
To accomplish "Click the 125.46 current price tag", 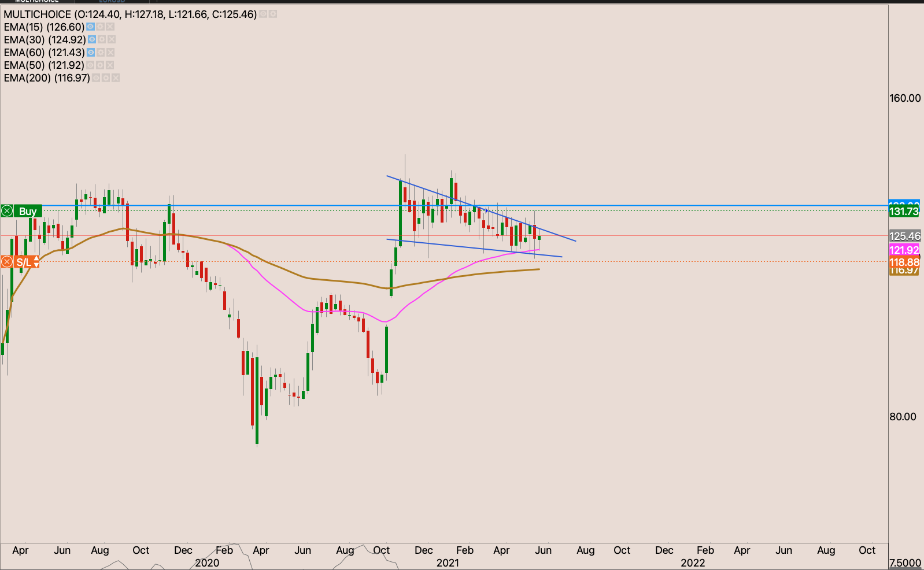I will coord(904,236).
